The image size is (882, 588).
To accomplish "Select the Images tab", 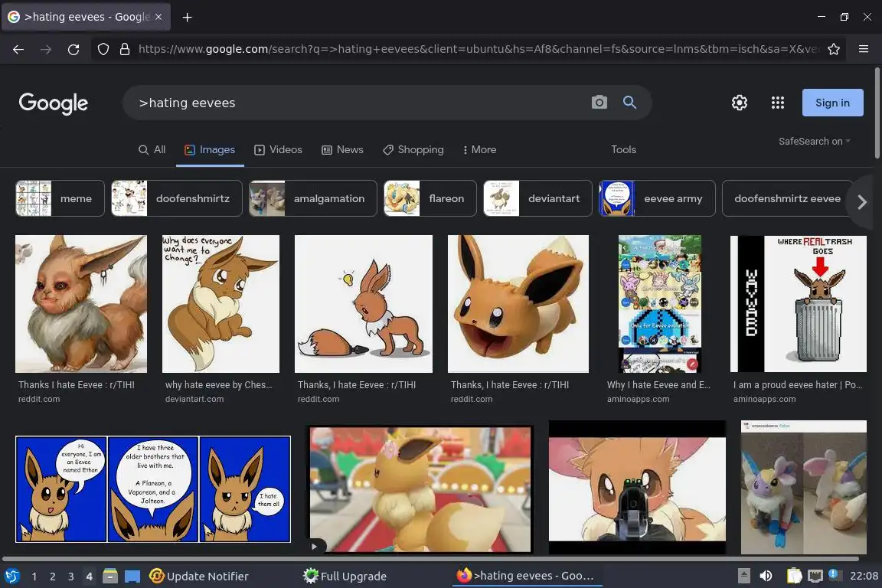I will pos(210,149).
